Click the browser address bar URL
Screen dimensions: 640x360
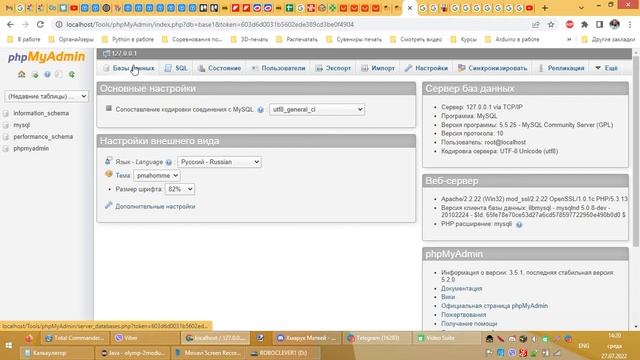tap(210, 24)
